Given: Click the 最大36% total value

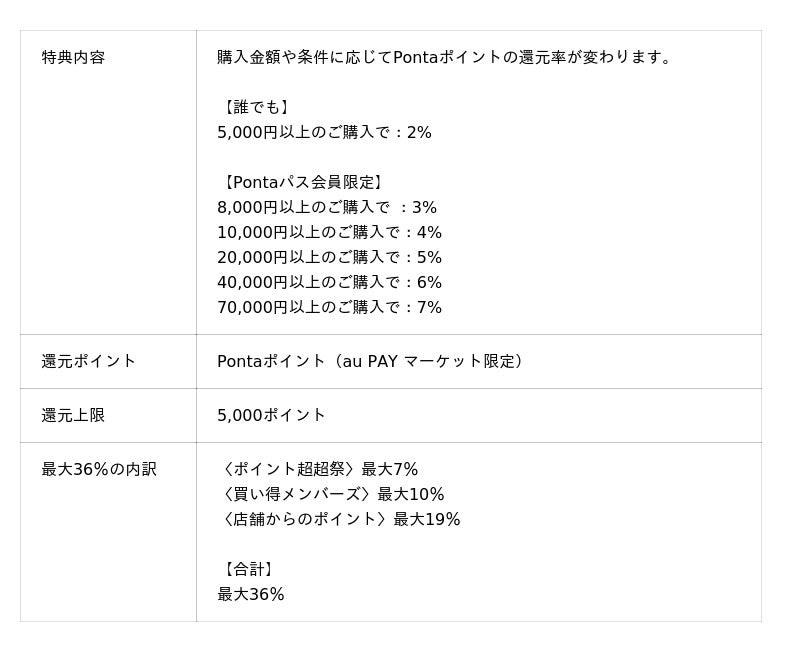Looking at the screenshot, I should pyautogui.click(x=251, y=594).
